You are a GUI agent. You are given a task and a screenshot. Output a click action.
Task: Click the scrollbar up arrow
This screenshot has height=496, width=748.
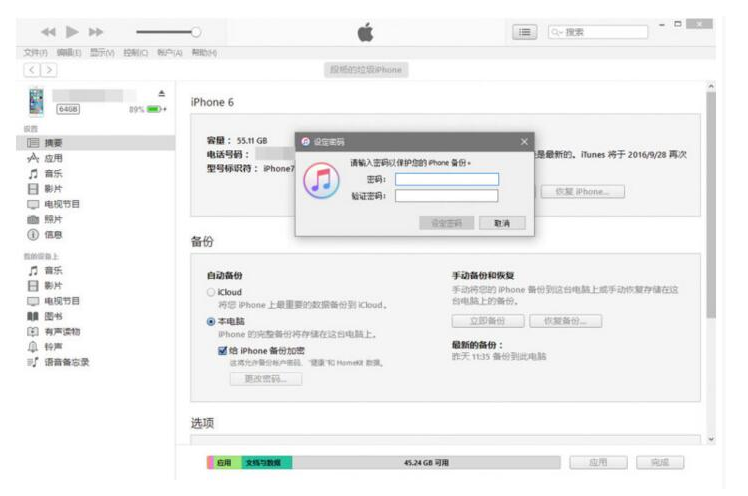point(711,86)
